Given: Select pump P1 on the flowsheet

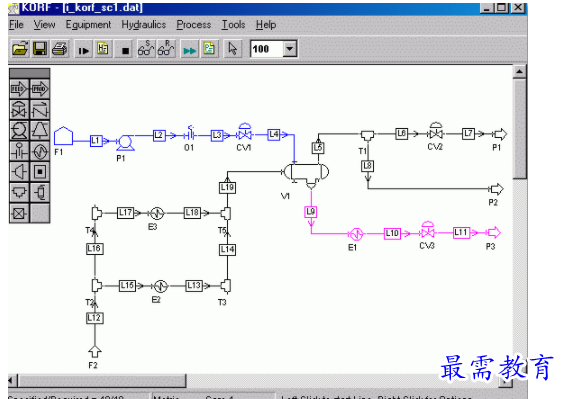Looking at the screenshot, I should point(125,142).
